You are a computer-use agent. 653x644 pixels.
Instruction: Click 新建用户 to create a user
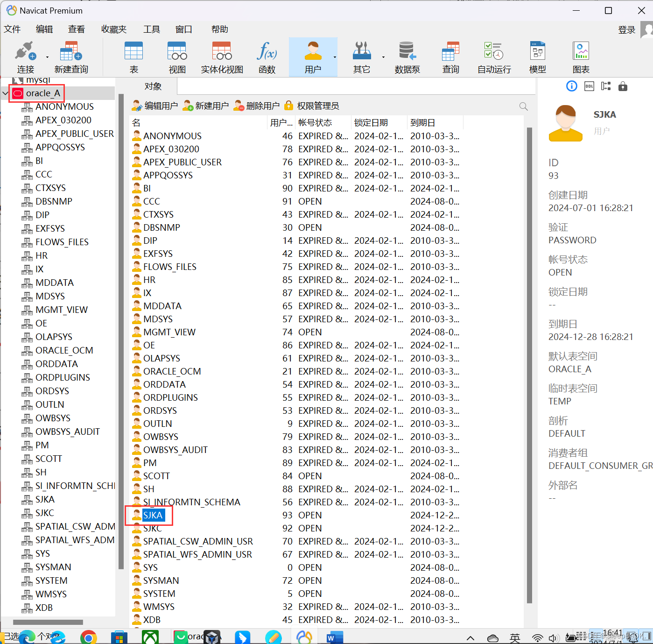pos(205,106)
